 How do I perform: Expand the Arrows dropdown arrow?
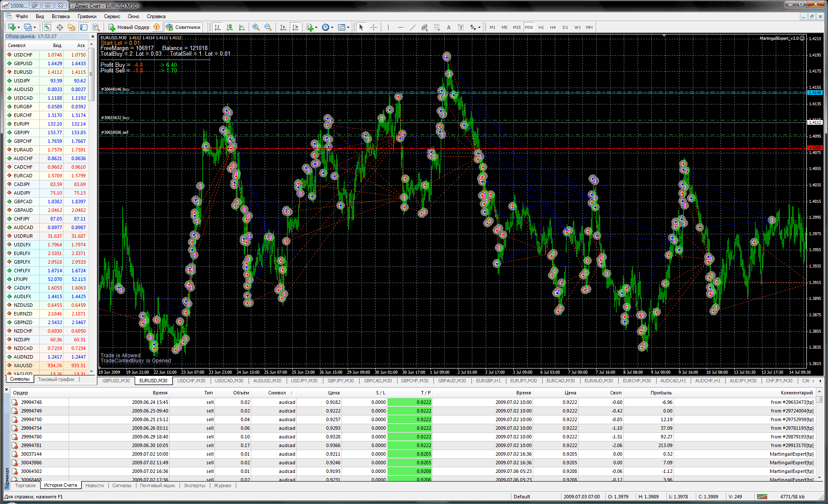point(480,27)
